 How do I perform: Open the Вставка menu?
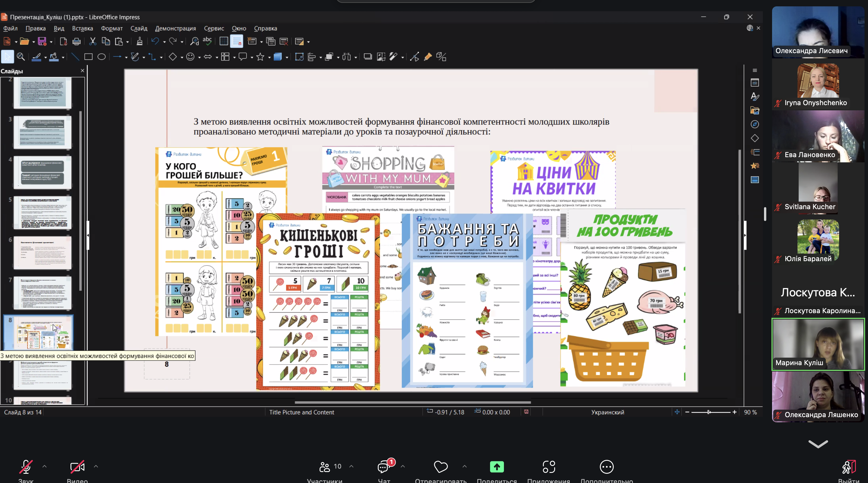[83, 28]
